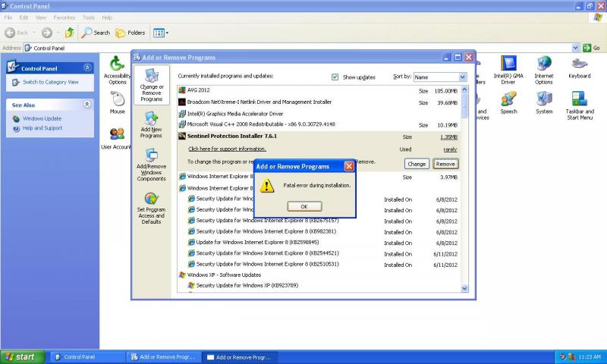
Task: Open Add/Remove Windows Components
Action: click(x=151, y=165)
